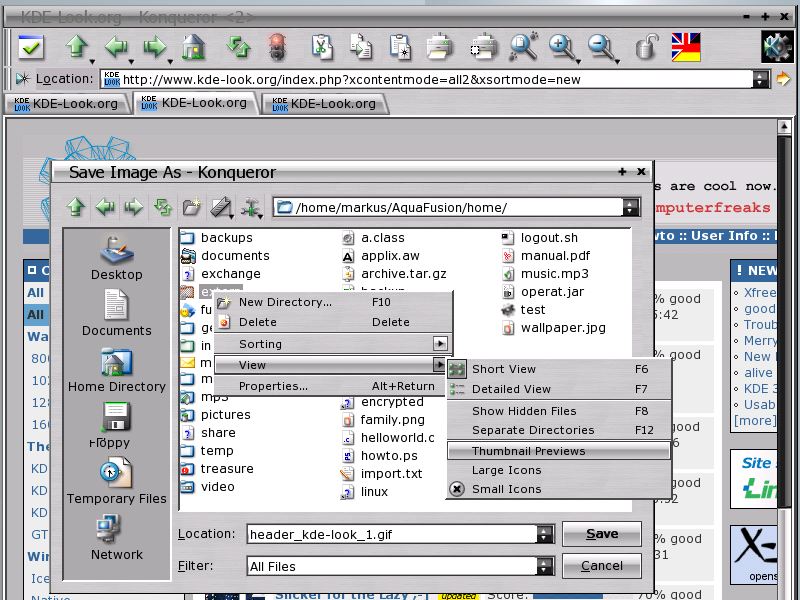Click the flag translate icon

[686, 46]
